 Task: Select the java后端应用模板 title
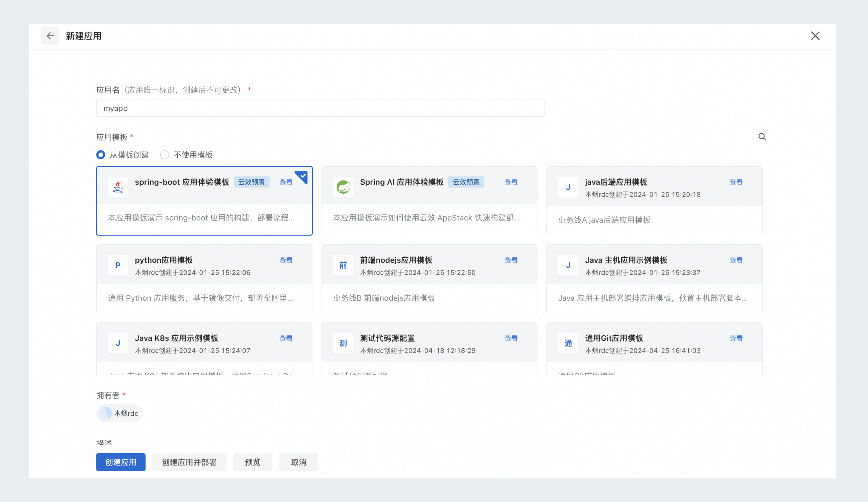[616, 182]
